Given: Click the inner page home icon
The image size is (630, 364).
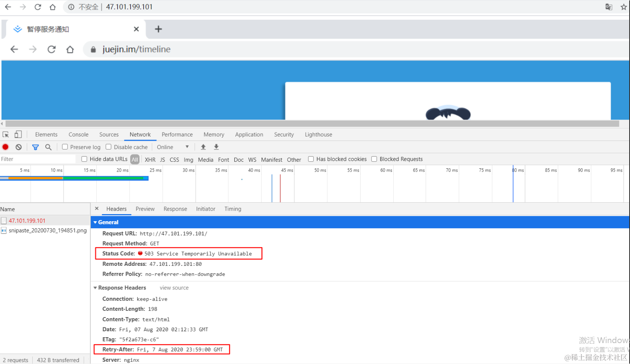Looking at the screenshot, I should 70,49.
